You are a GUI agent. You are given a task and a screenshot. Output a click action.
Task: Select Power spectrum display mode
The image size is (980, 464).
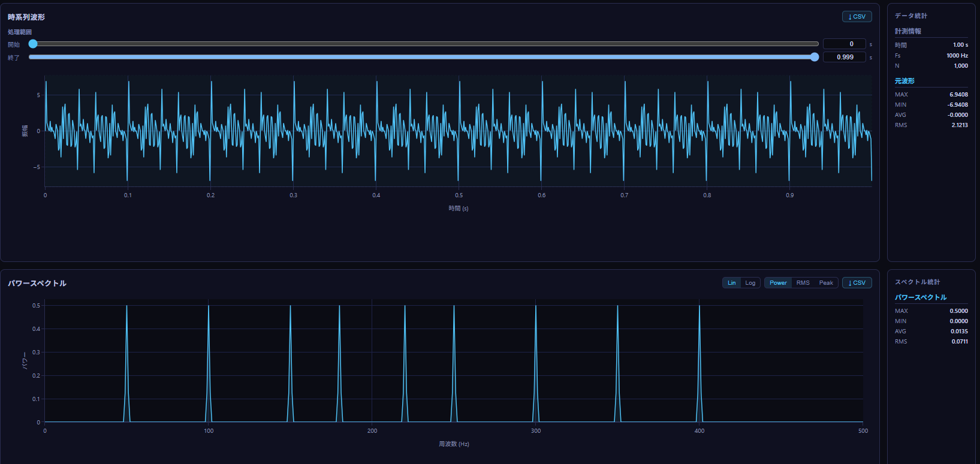point(778,283)
